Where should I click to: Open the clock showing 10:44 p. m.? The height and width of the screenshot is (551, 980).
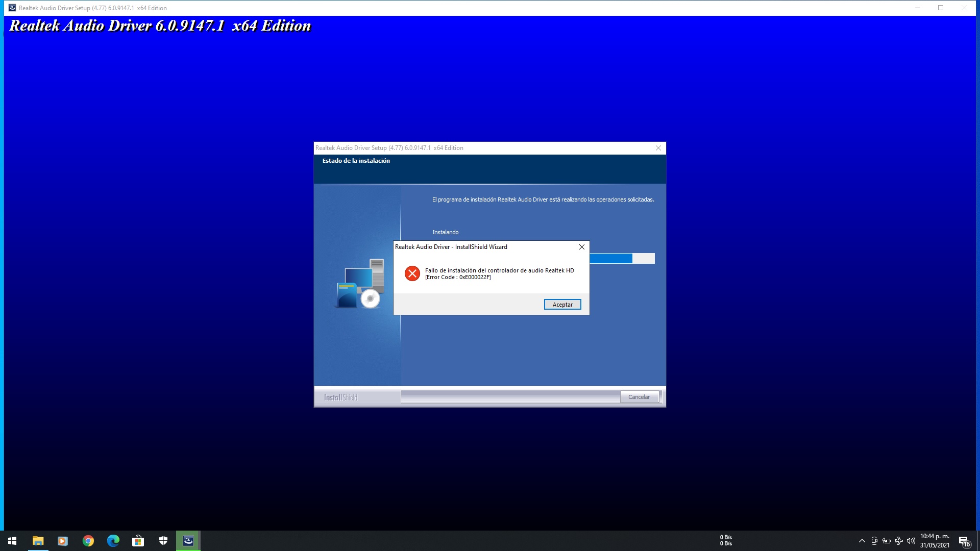coord(935,536)
